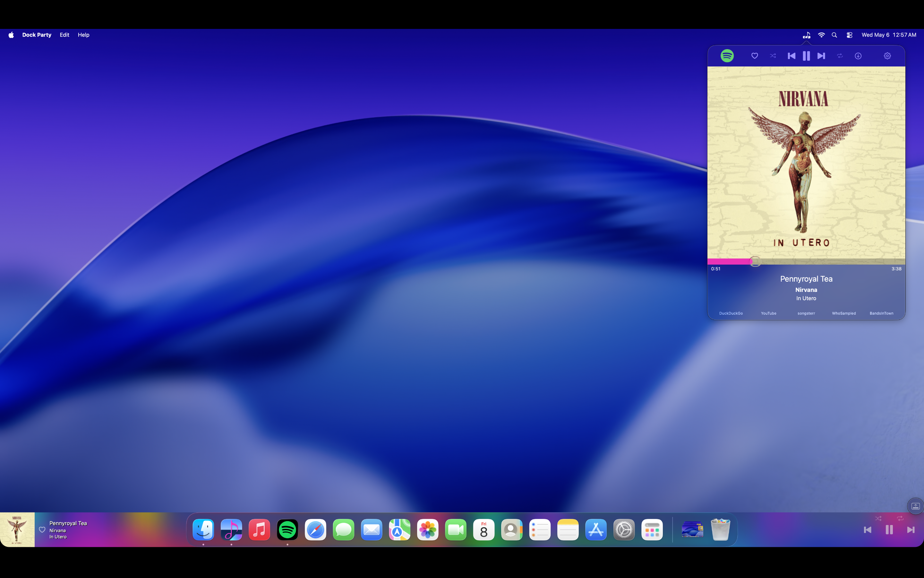Open Mail from the Dock

coord(372,530)
